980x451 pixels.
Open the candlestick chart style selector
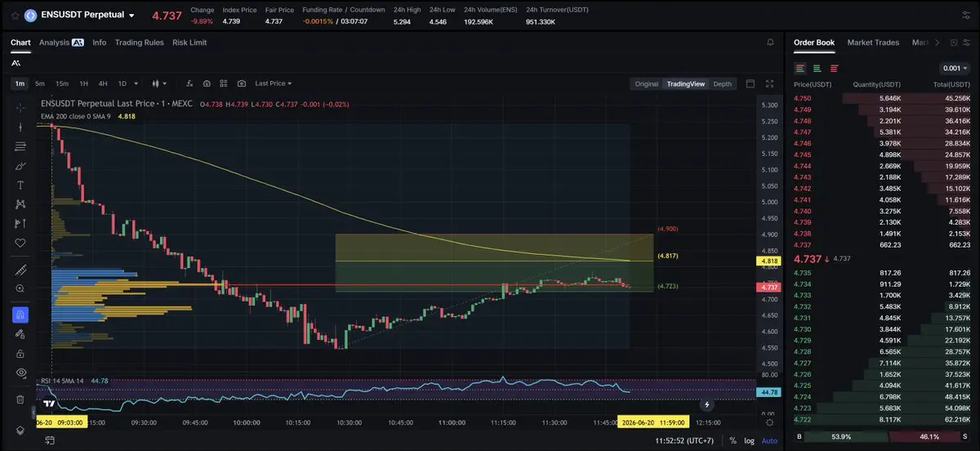coord(160,83)
